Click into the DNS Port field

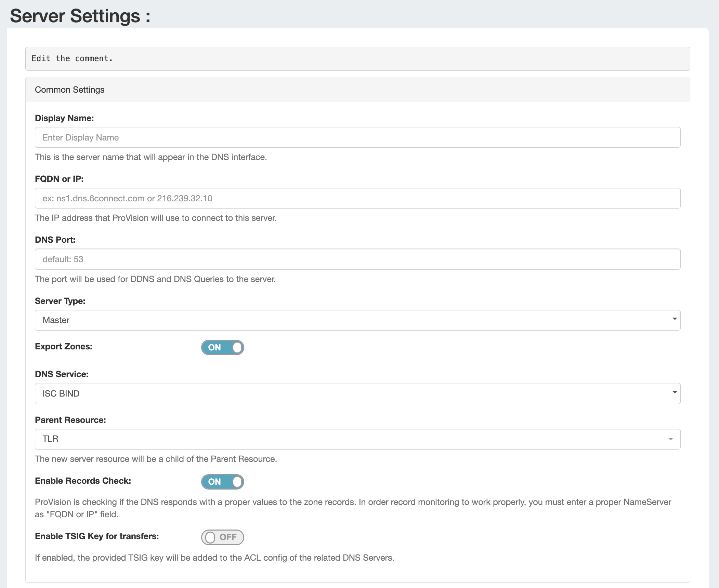(357, 259)
